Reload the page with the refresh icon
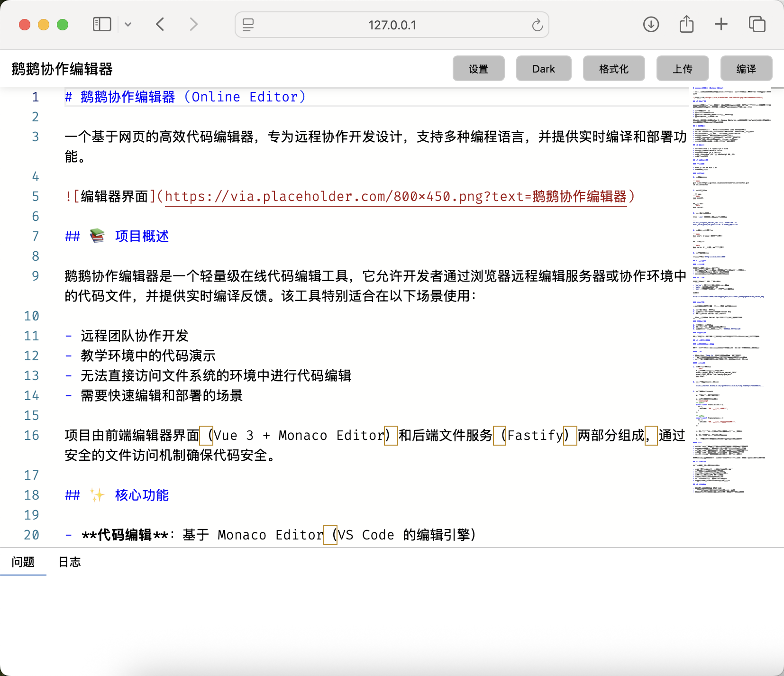Viewport: 784px width, 676px height. (x=537, y=25)
